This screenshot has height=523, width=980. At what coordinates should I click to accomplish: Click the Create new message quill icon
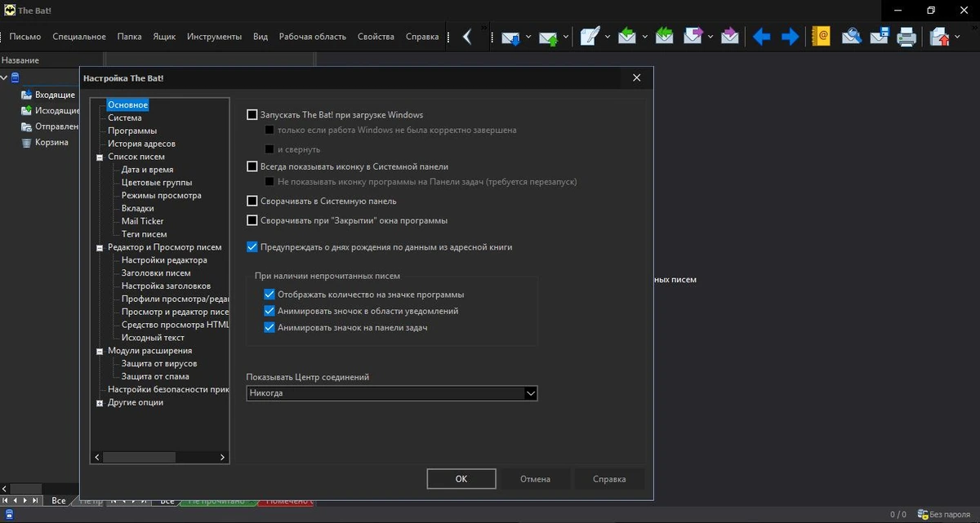[x=590, y=37]
